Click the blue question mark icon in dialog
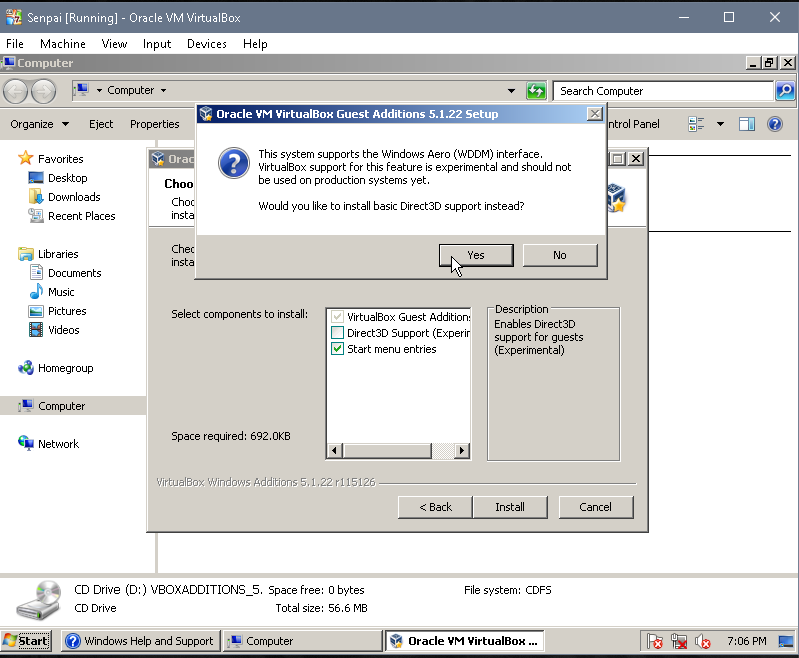 pyautogui.click(x=234, y=163)
